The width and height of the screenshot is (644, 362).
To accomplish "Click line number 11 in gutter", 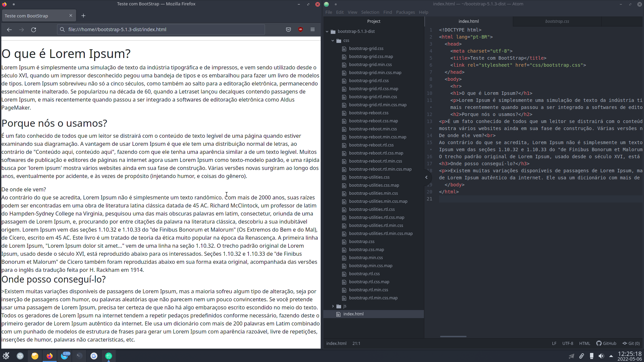I will pos(429,100).
